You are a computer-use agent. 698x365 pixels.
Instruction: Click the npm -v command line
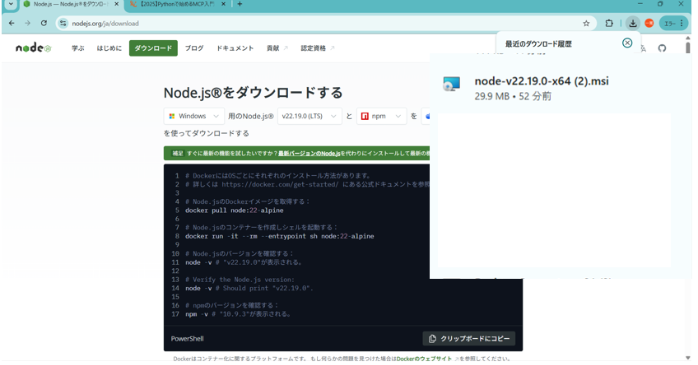pyautogui.click(x=238, y=314)
